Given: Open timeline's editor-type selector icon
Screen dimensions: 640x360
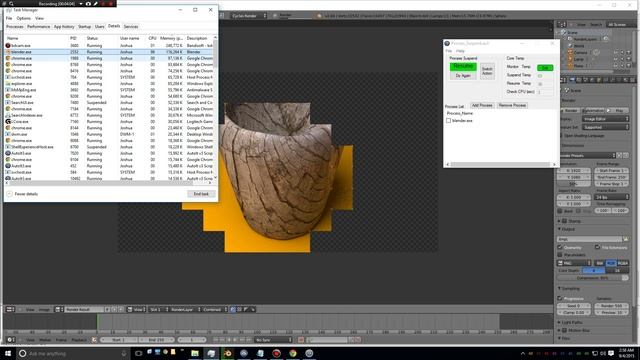Looking at the screenshot, I should tap(11, 340).
